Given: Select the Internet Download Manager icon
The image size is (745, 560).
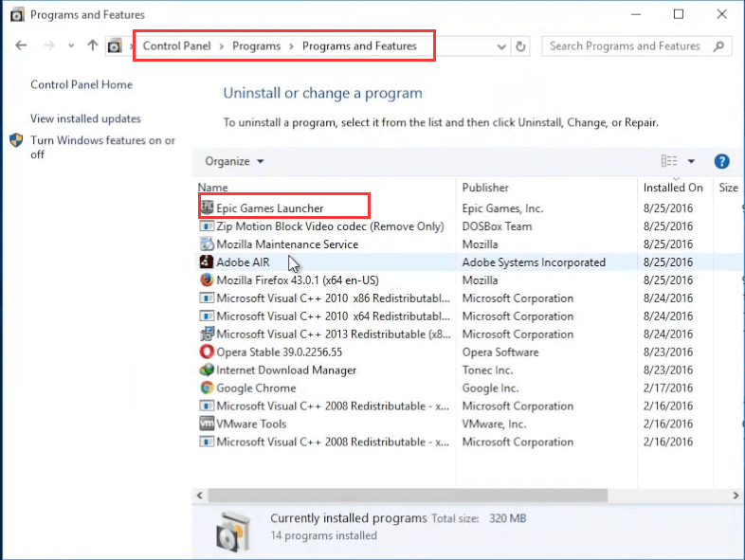Looking at the screenshot, I should [x=208, y=370].
